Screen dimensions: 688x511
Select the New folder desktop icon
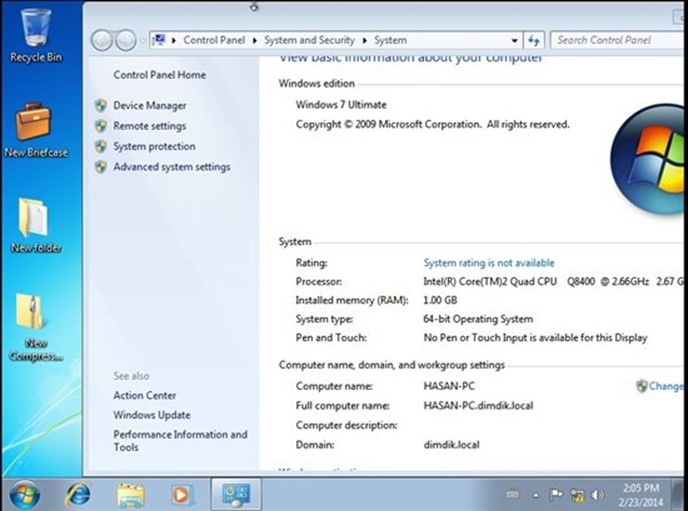point(36,225)
